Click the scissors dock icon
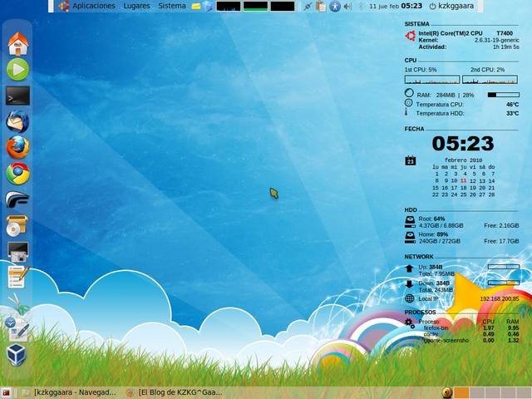 click(x=18, y=303)
